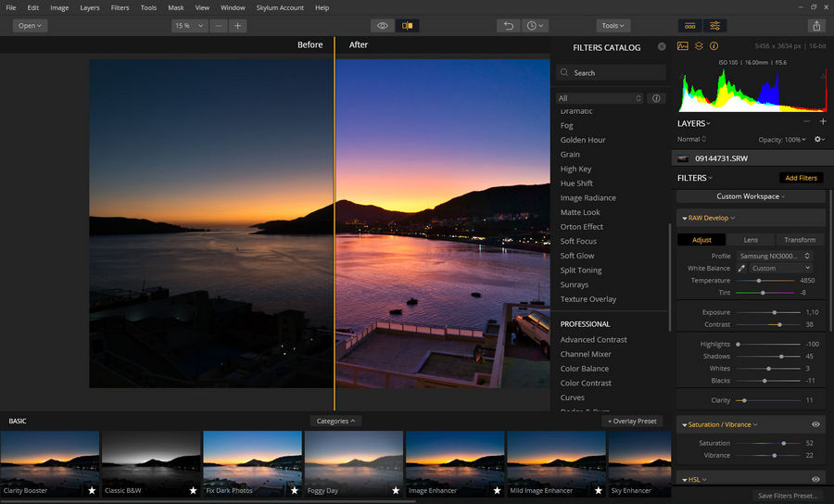This screenshot has height=504, width=834.
Task: Click the undo arrow button
Action: pos(509,26)
